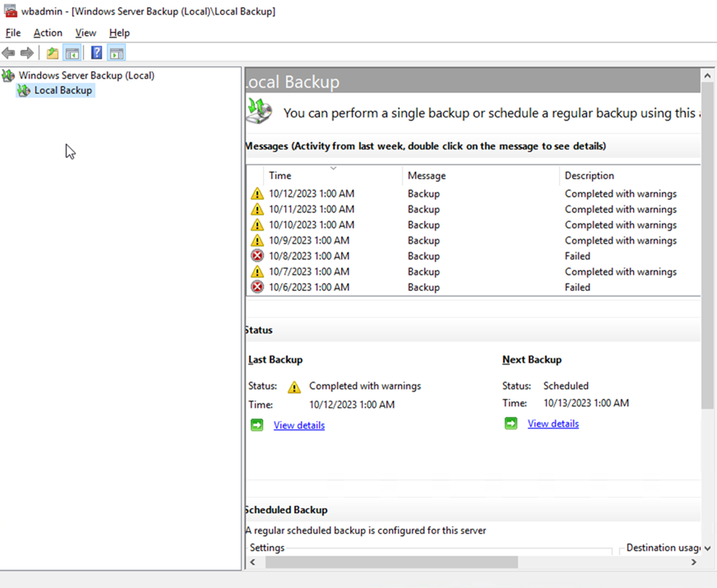717x588 pixels.
Task: Click Last Backup status warning icon
Action: pos(294,387)
